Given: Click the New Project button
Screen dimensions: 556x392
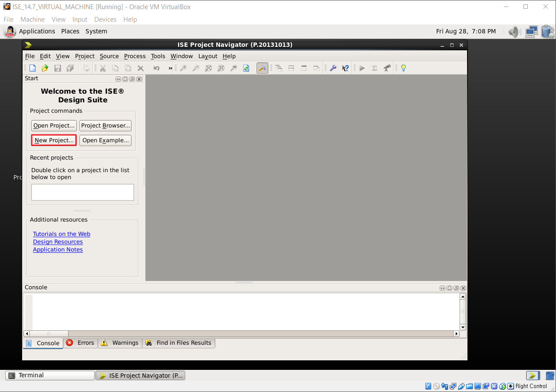Looking at the screenshot, I should click(54, 140).
